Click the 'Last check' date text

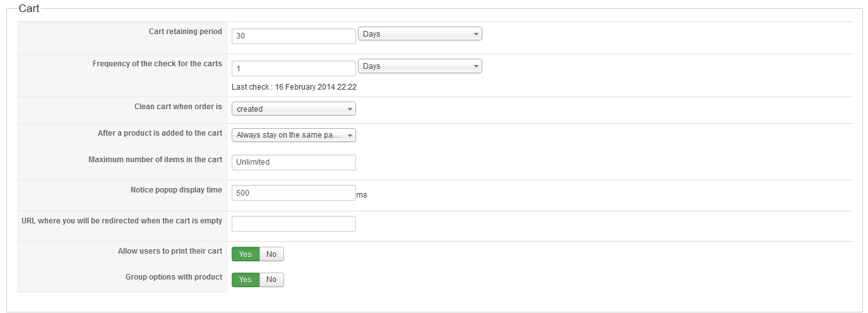298,87
